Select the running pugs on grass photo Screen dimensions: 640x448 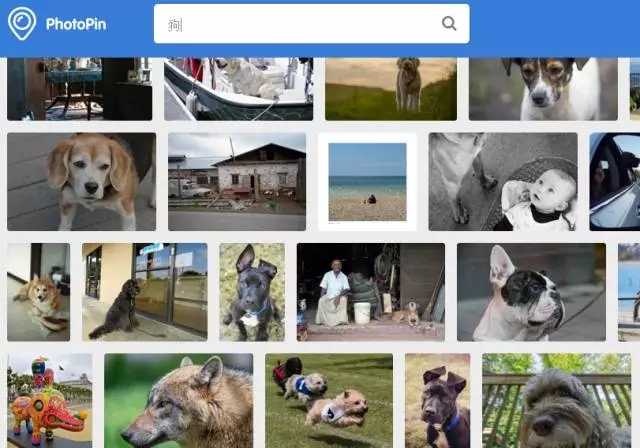pyautogui.click(x=329, y=400)
